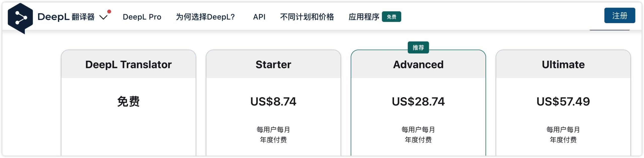Open 不同计划和价格 navigation item
Screen dimensions: 644x158
pyautogui.click(x=307, y=17)
